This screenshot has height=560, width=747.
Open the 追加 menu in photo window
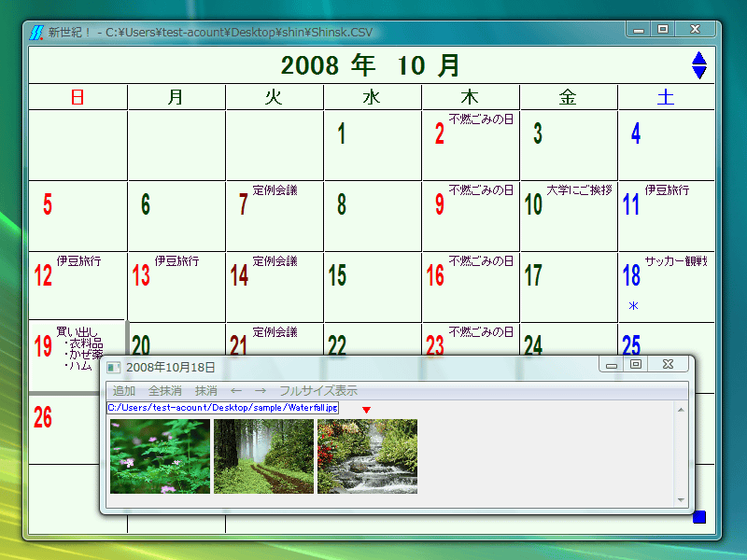coord(124,391)
